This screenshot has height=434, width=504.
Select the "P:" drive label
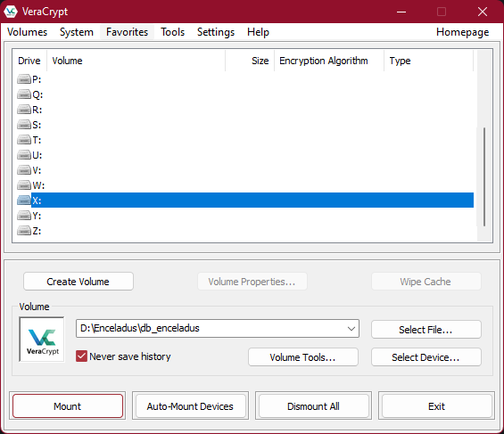click(37, 79)
